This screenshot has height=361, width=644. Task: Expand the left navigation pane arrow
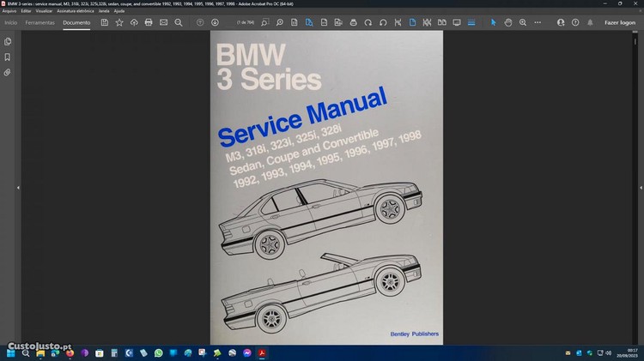click(x=18, y=187)
